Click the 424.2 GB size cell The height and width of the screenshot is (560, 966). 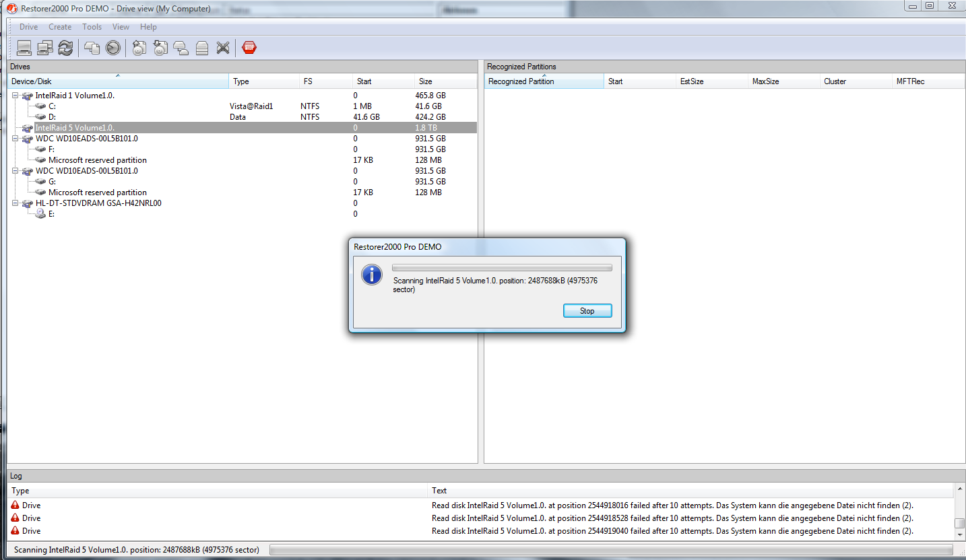[x=430, y=117]
